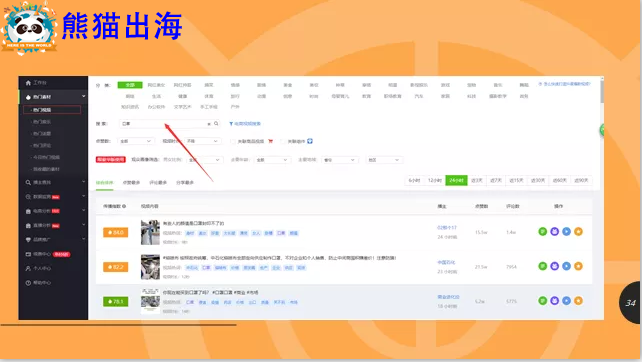Image resolution: width=642 pixels, height=362 pixels.
Task: Click the video thumbnail in the 84.0 row
Action: tap(150, 232)
